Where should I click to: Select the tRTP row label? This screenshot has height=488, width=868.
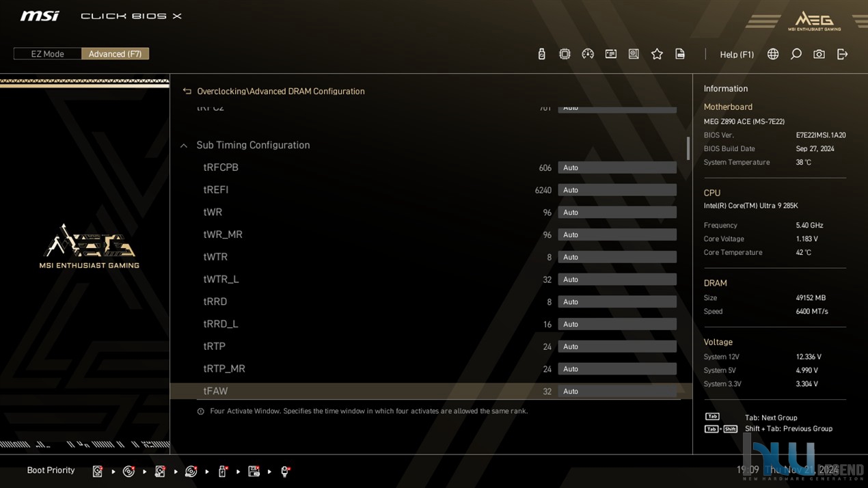coord(215,347)
